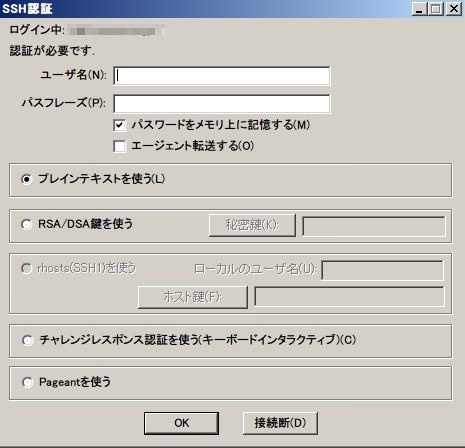The width and height of the screenshot is (465, 448).
Task: Enable the エージェント転送する(O) checkbox
Action: tap(119, 146)
